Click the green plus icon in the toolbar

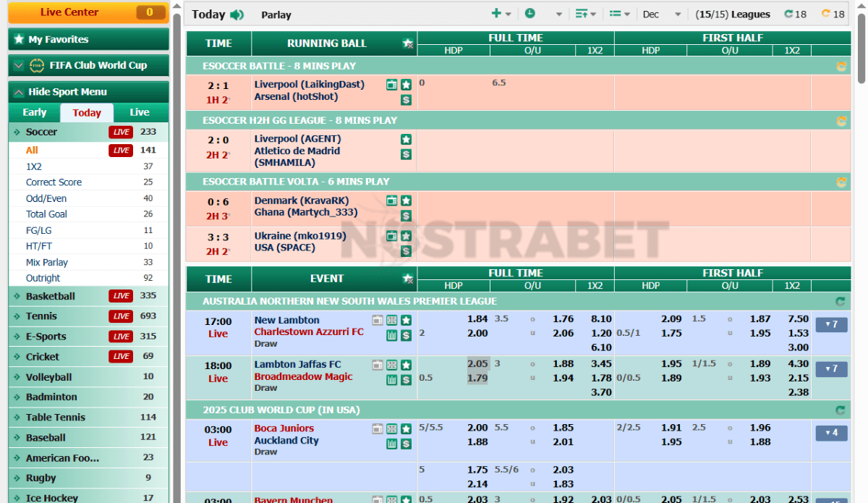pyautogui.click(x=496, y=14)
